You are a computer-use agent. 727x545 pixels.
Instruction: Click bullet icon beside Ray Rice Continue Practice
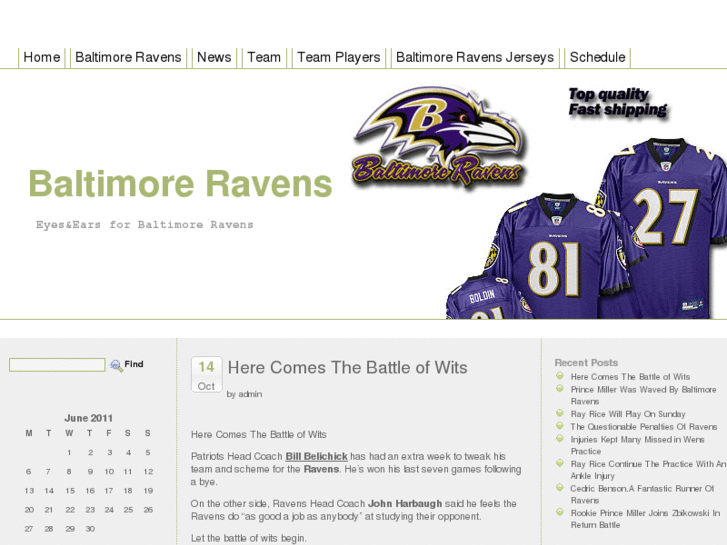pyautogui.click(x=560, y=463)
